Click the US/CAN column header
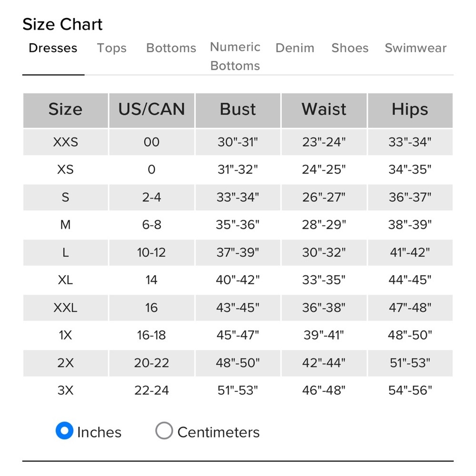This screenshot has height=476, width=476. click(x=151, y=110)
